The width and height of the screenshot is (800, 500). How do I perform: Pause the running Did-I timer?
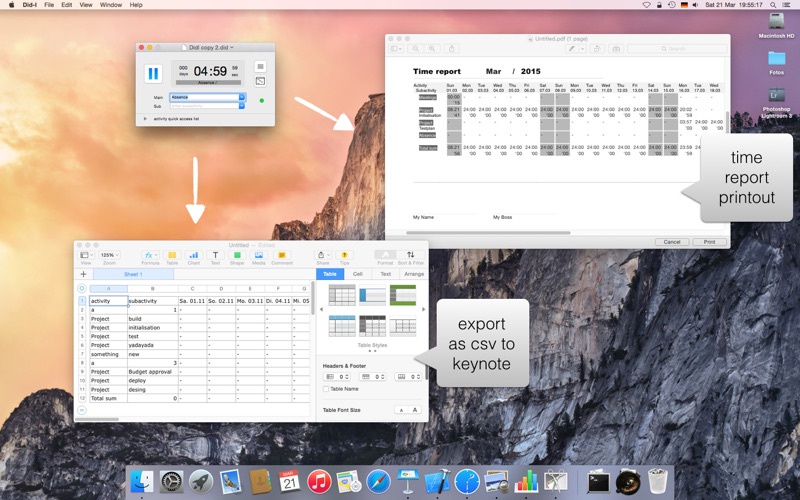pyautogui.click(x=153, y=73)
